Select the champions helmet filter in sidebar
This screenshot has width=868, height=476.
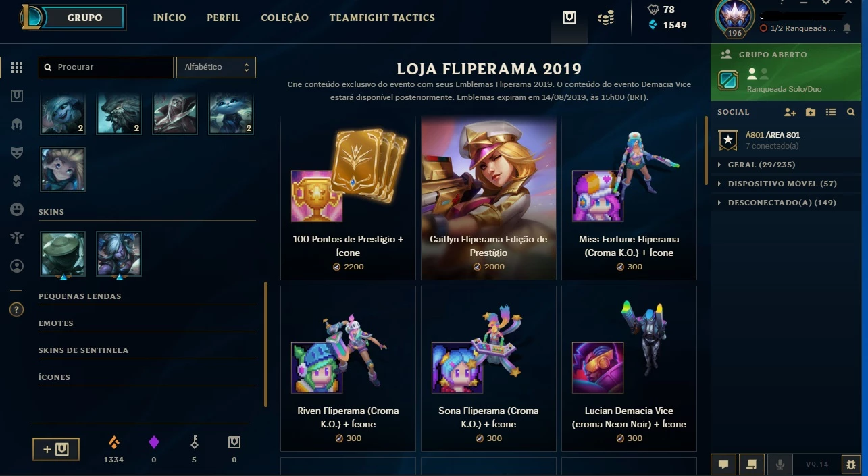pos(17,124)
